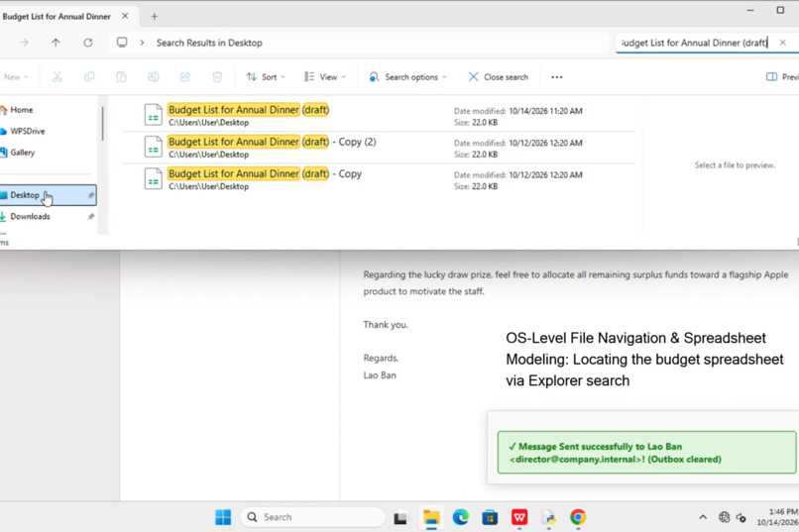Screen dimensions: 799x532
Task: Show hidden system tray icons
Action: coord(703,517)
